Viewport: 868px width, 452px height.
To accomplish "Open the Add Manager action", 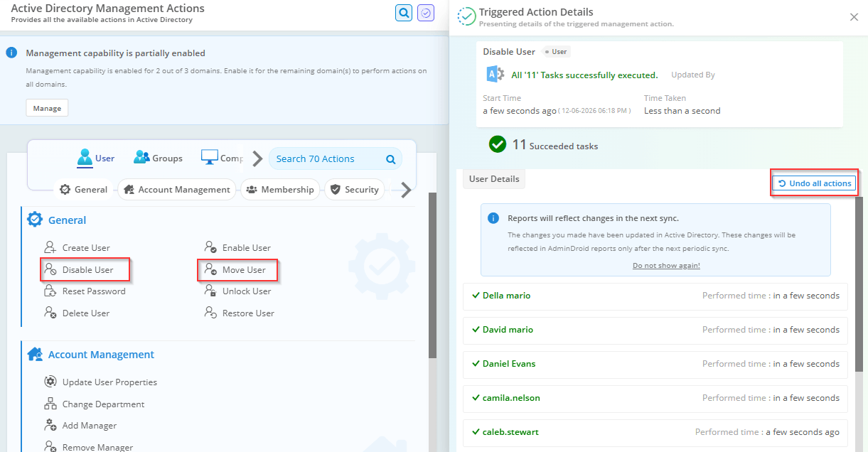I will pos(90,426).
